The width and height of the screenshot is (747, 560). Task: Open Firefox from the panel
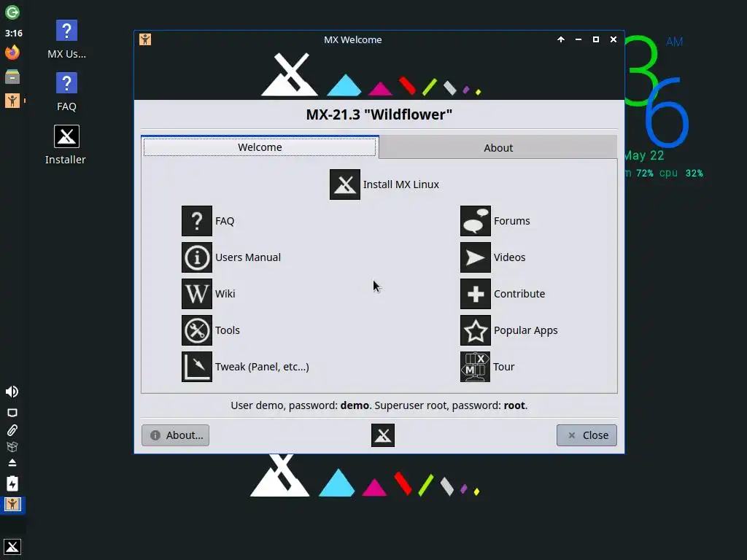(12, 52)
